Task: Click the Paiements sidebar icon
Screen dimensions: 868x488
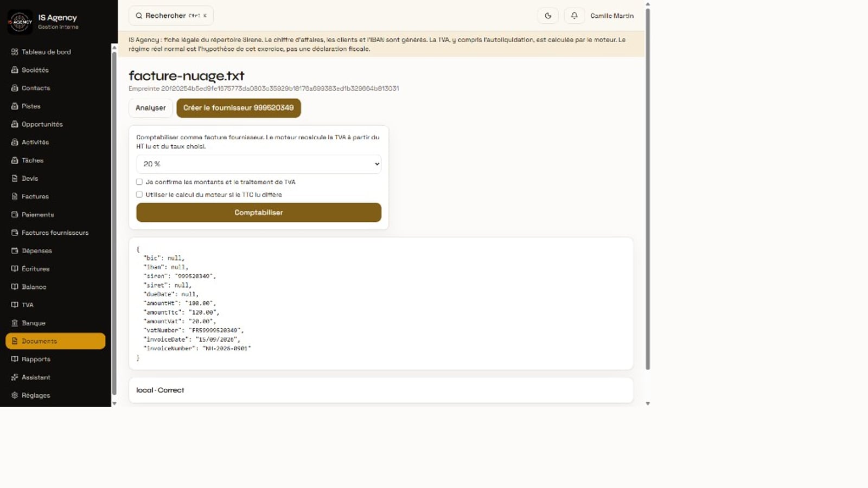Action: (x=15, y=215)
